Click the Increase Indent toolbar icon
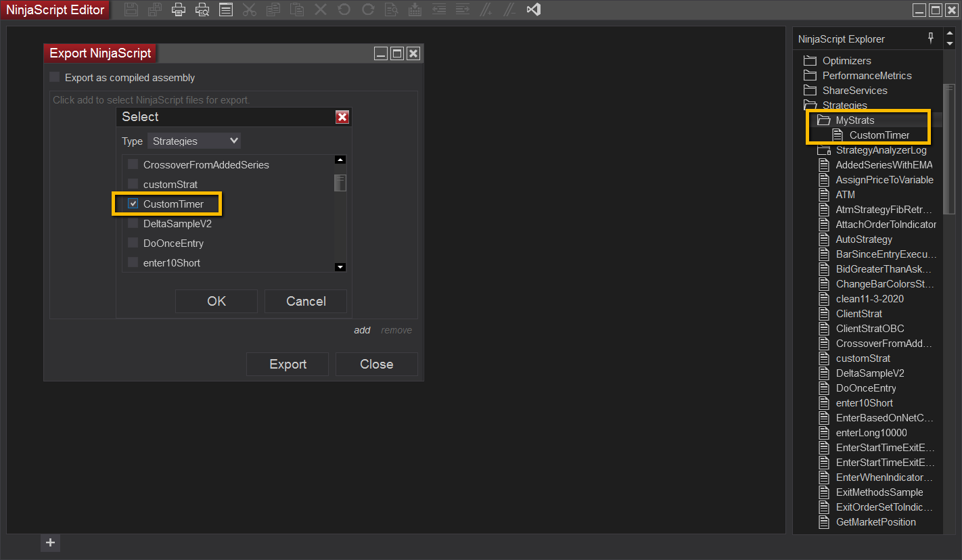The width and height of the screenshot is (962, 560). pyautogui.click(x=463, y=10)
